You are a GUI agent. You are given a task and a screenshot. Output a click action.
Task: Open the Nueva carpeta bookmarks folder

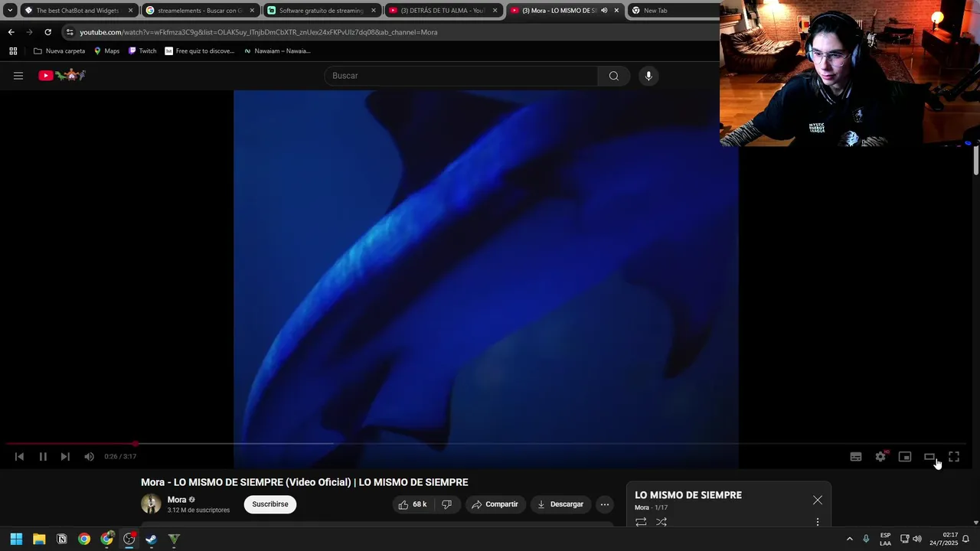[59, 51]
